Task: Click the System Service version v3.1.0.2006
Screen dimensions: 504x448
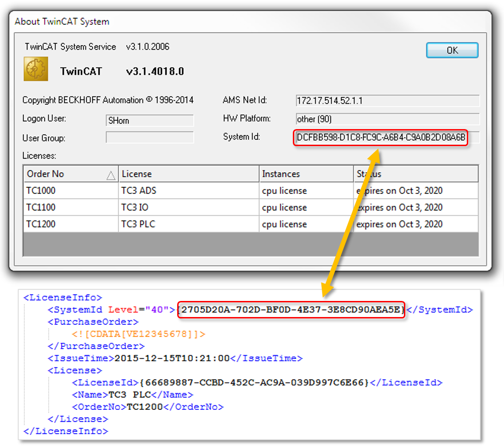Action: [147, 47]
